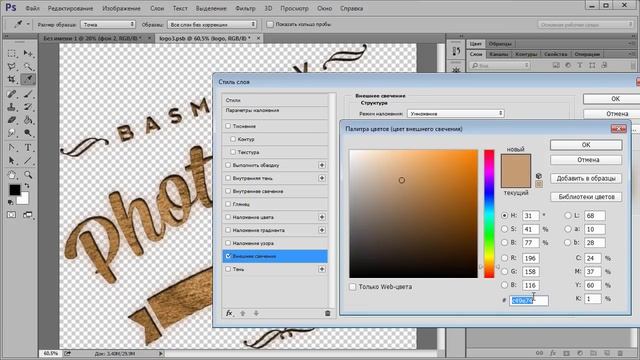Viewport: 640px width, 360px height.
Task: Select the Magic Wand tool
Action: coord(28,67)
